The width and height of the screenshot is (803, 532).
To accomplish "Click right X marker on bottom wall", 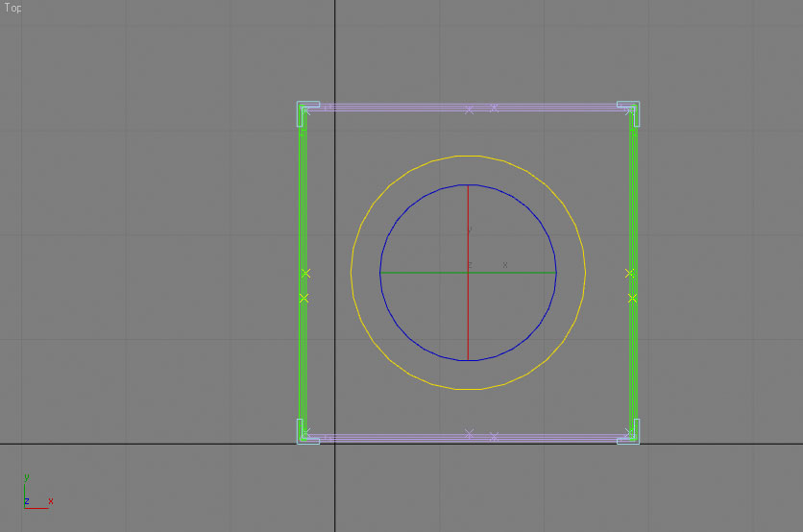I will tap(494, 437).
